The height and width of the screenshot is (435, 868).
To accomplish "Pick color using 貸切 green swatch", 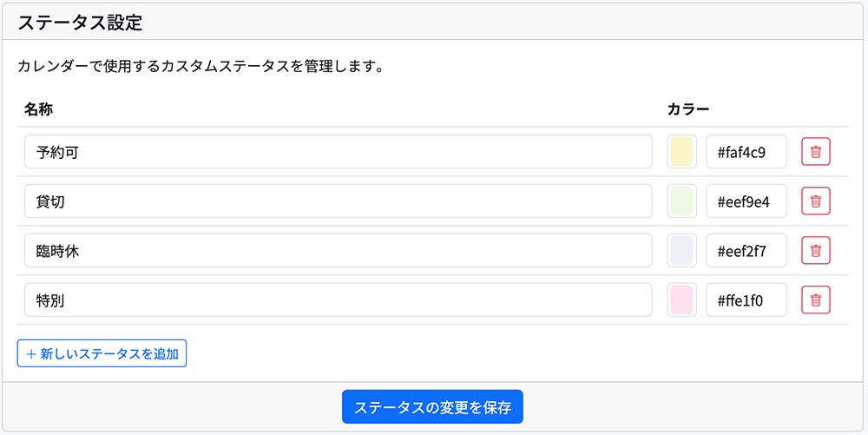I will click(x=681, y=201).
